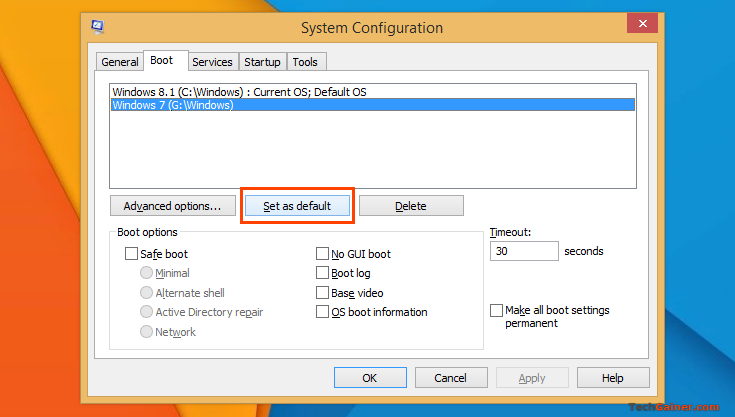
Task: Switch to the General tab
Action: [x=120, y=62]
